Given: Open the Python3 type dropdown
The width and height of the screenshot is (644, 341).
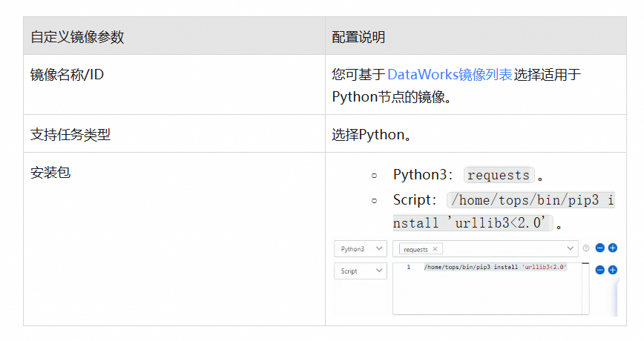Looking at the screenshot, I should tap(360, 248).
